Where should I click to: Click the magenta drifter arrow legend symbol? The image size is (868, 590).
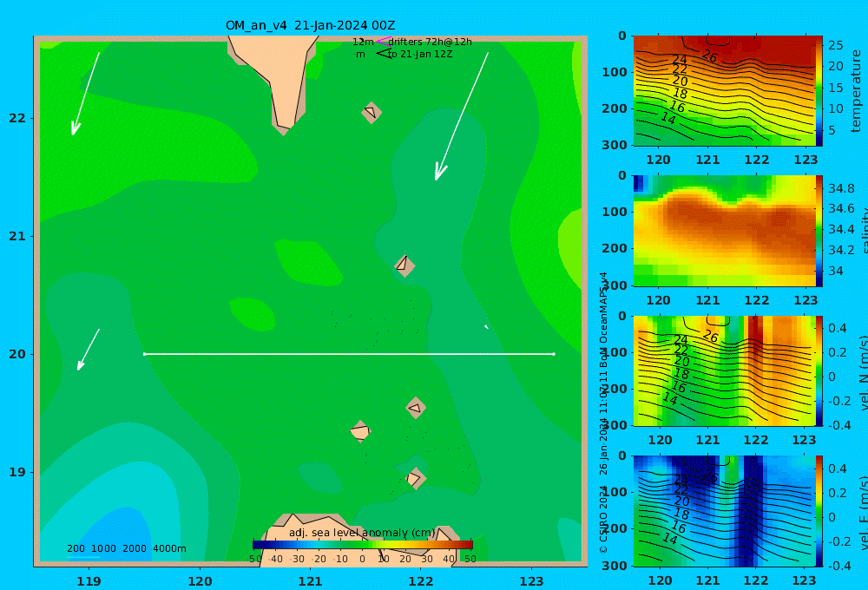coord(383,42)
